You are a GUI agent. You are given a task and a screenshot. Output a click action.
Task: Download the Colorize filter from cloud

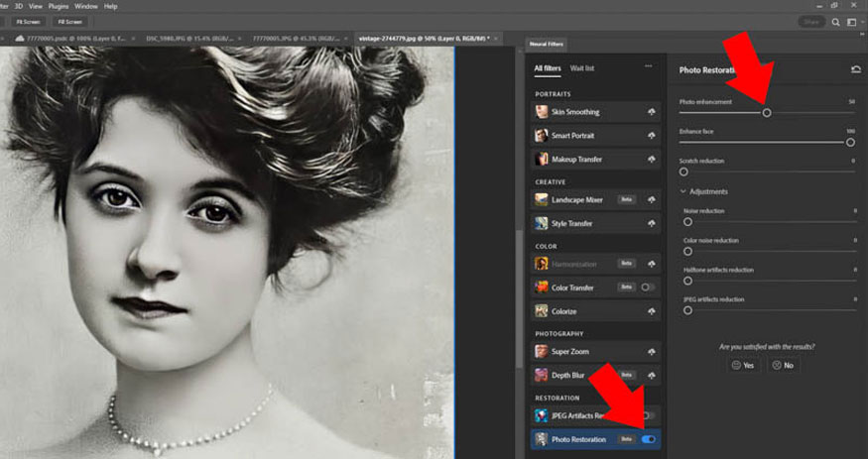tap(652, 312)
